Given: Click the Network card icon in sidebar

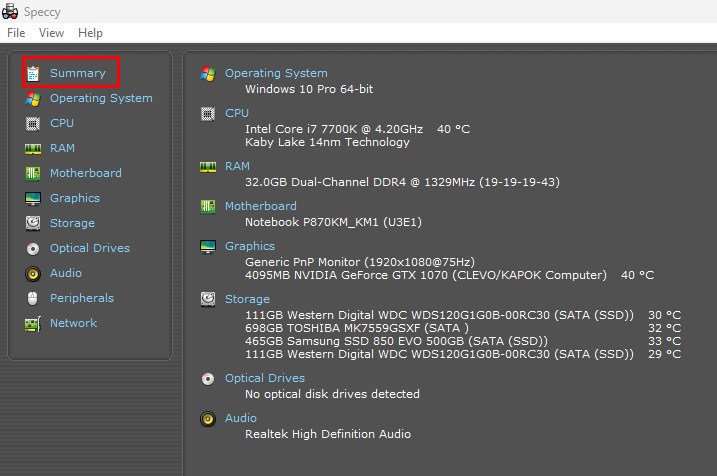Looking at the screenshot, I should tap(33, 324).
